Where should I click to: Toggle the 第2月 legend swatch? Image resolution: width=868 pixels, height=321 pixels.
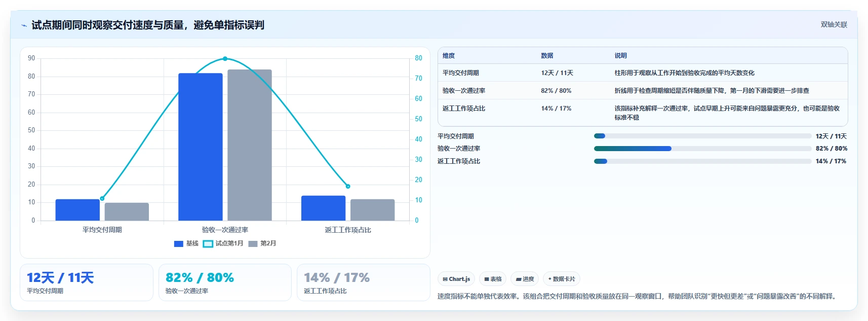coord(253,244)
